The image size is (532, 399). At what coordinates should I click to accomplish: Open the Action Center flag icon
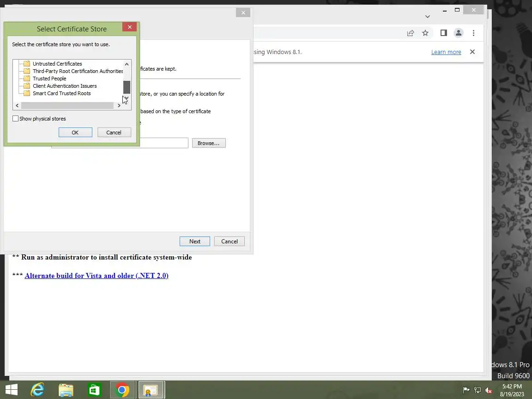466,390
